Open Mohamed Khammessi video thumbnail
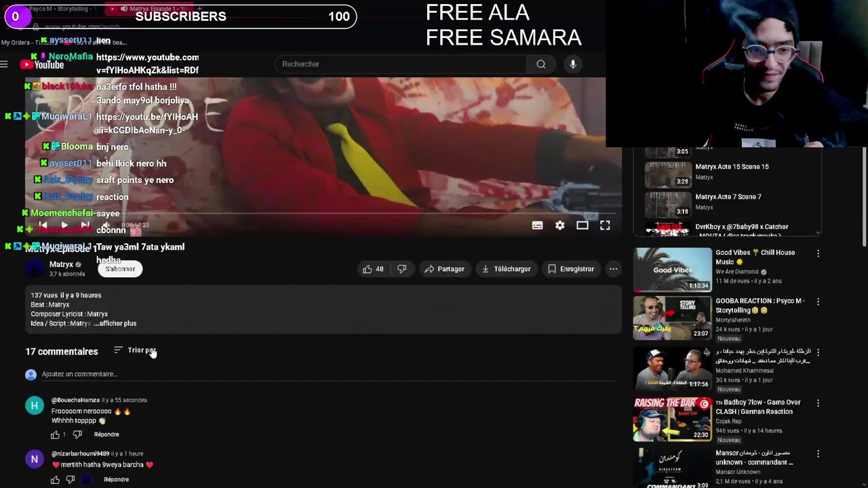868x488 pixels. click(x=673, y=368)
